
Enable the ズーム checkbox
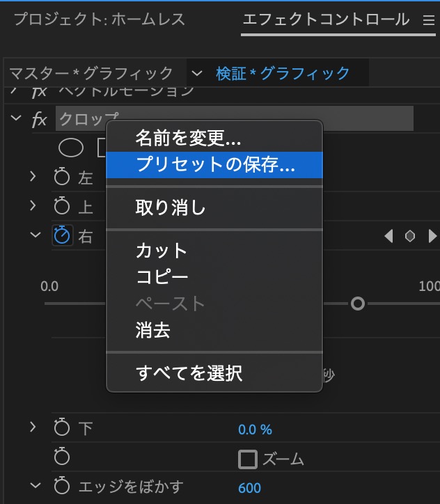point(247,459)
